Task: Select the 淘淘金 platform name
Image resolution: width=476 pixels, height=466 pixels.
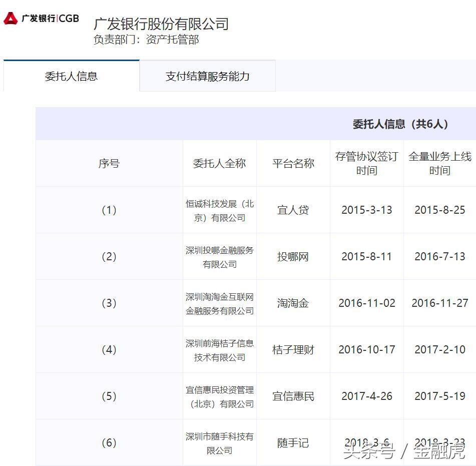Action: click(x=293, y=303)
